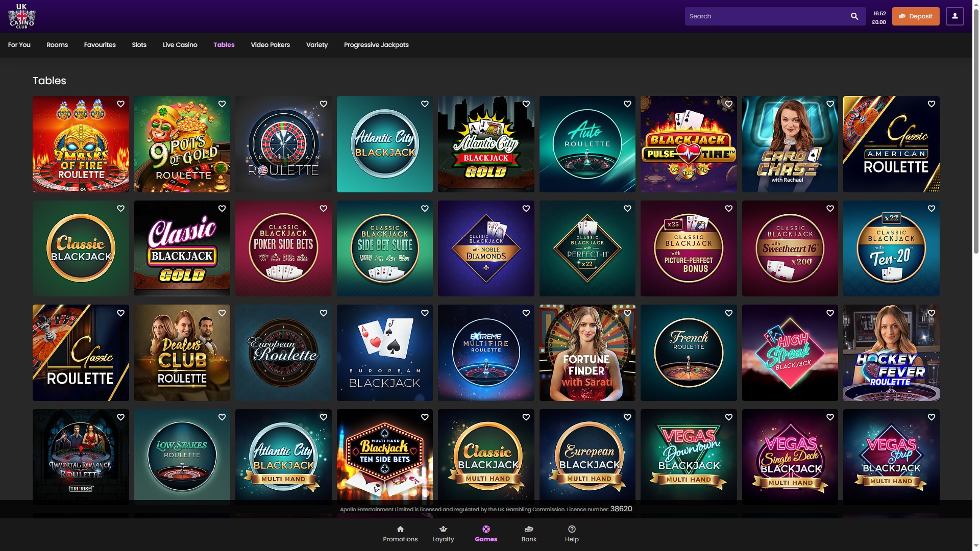The width and height of the screenshot is (980, 551).
Task: Open the Video Pokers tab
Action: (x=270, y=45)
